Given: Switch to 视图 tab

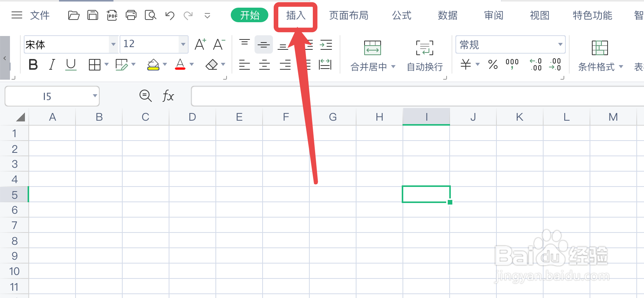Looking at the screenshot, I should [540, 15].
